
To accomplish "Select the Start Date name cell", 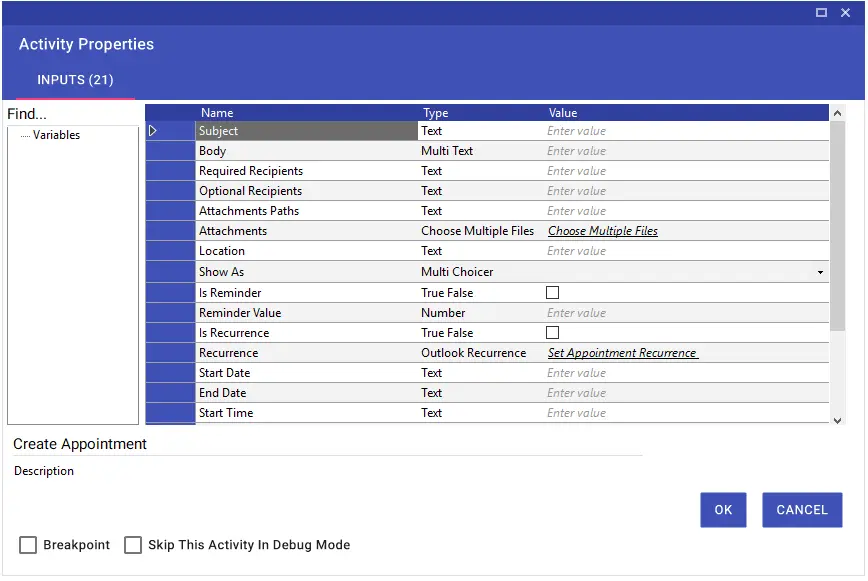I will pyautogui.click(x=307, y=374).
